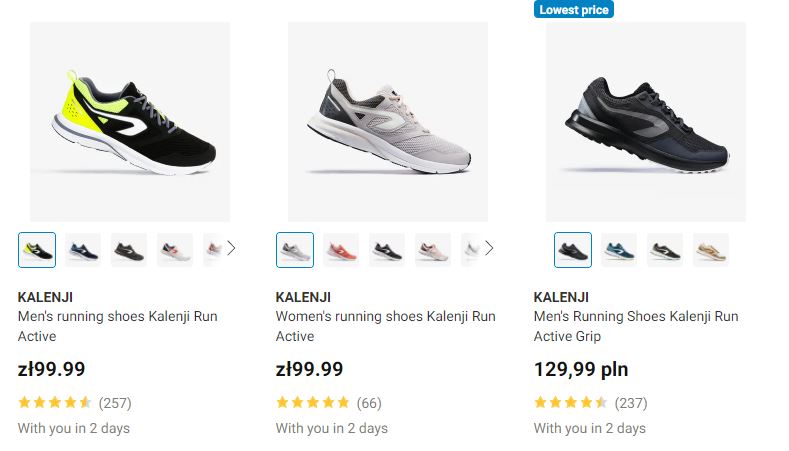
Task: Choose coral variant of Women's Run Active
Action: tap(341, 249)
